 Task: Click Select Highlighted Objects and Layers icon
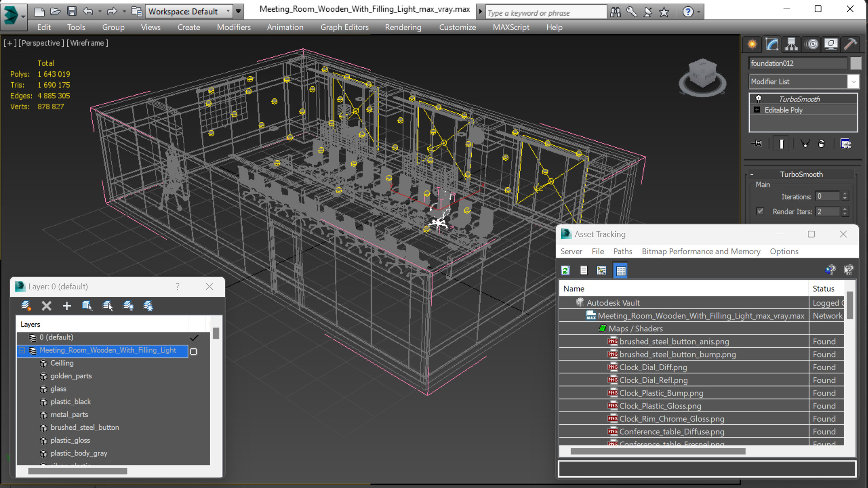point(87,306)
